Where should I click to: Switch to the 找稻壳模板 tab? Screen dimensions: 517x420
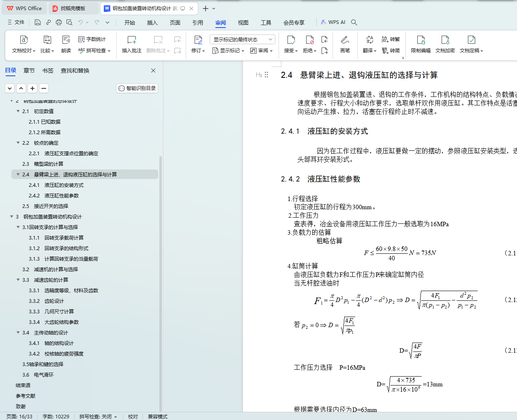(x=73, y=8)
